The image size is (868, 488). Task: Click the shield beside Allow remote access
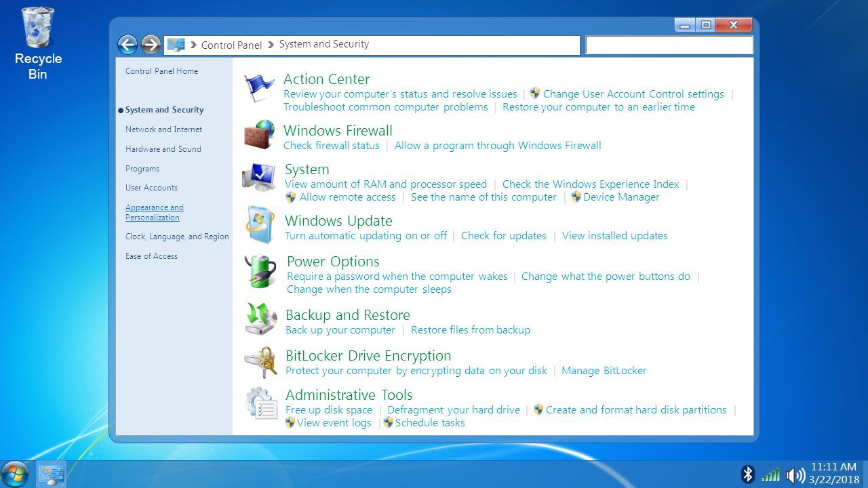[291, 197]
